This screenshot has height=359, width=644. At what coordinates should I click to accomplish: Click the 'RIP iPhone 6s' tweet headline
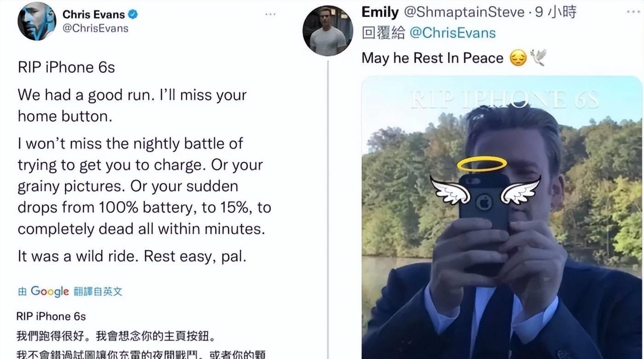tap(66, 67)
